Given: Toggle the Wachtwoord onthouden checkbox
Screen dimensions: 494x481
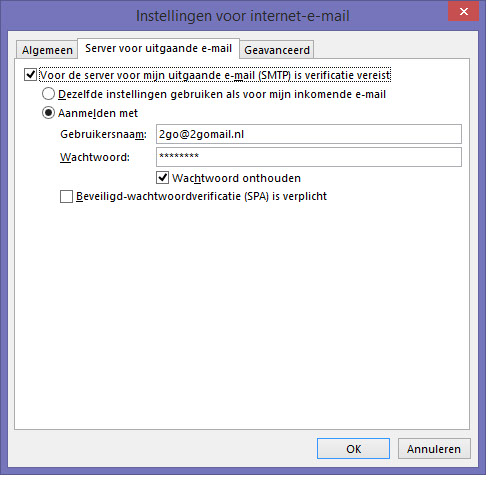Looking at the screenshot, I should point(162,178).
